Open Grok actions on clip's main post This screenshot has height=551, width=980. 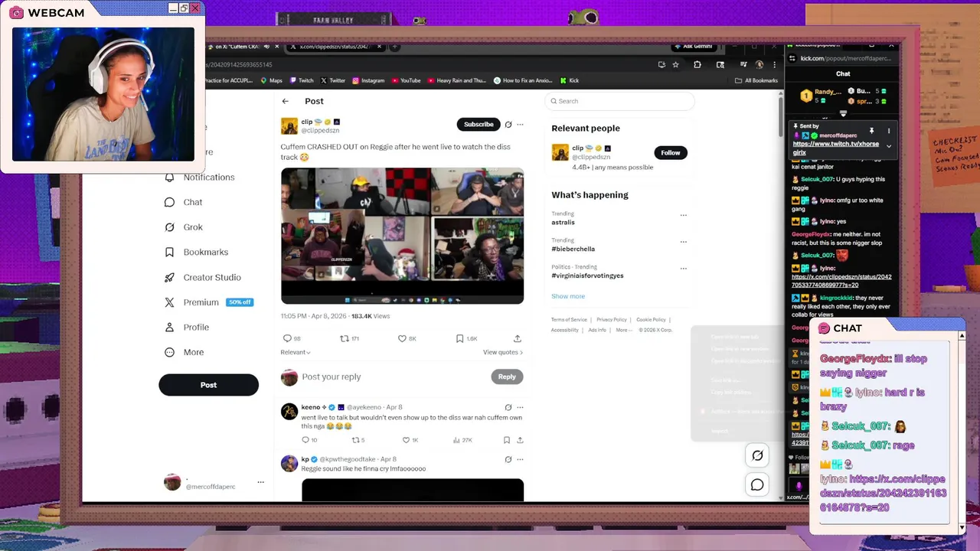pos(508,124)
